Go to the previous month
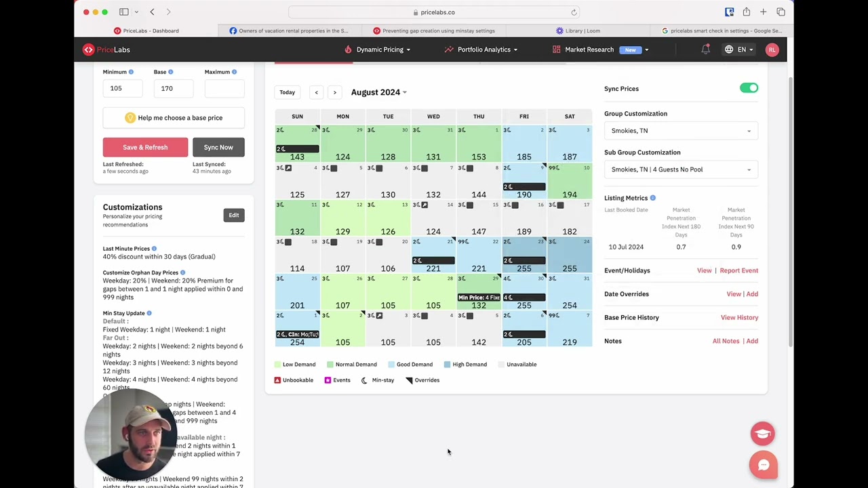 tap(316, 92)
